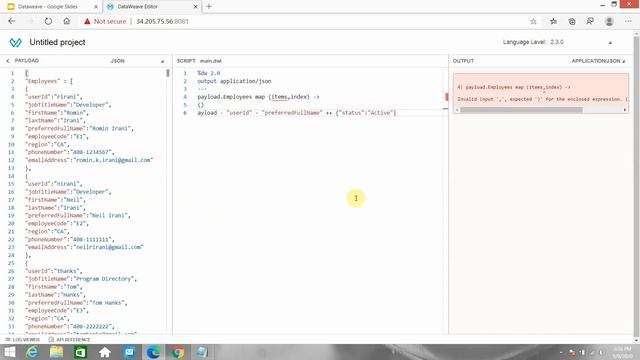Click the Untitled project title
This screenshot has height=360, width=640.
click(57, 42)
